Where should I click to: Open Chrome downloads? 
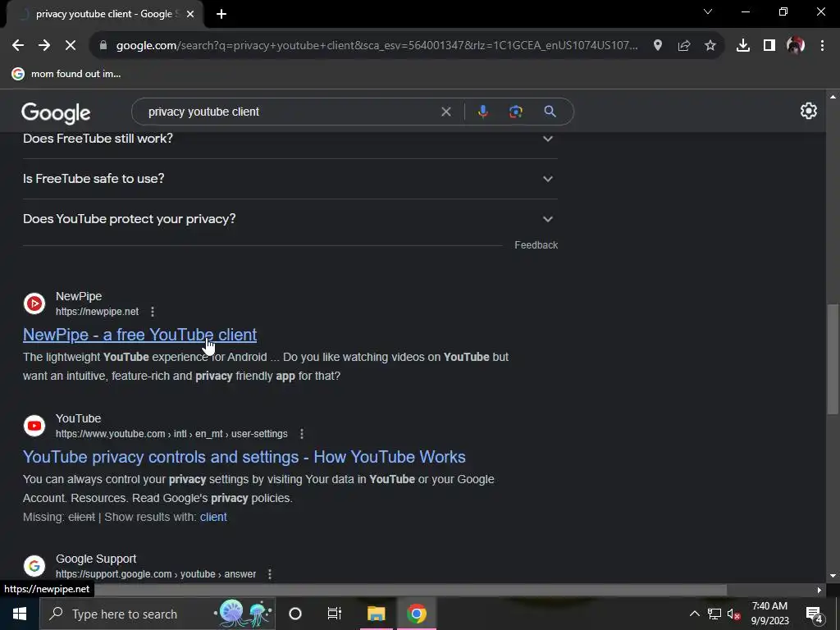click(743, 46)
